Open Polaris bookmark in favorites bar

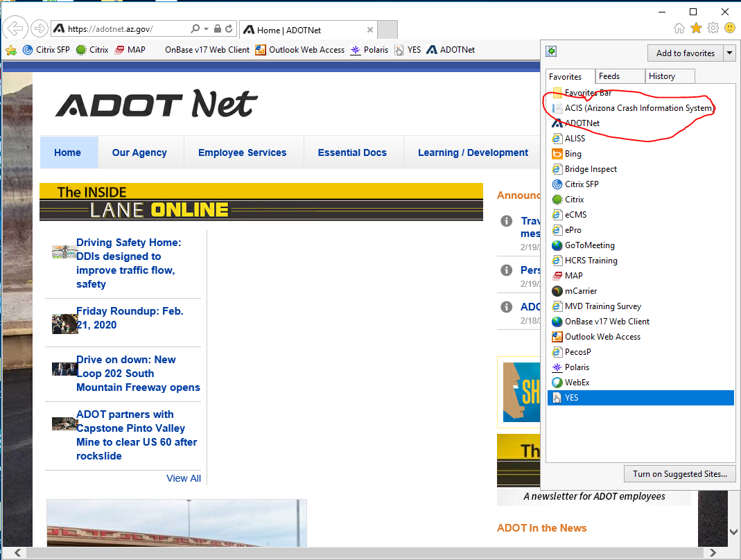coord(369,50)
